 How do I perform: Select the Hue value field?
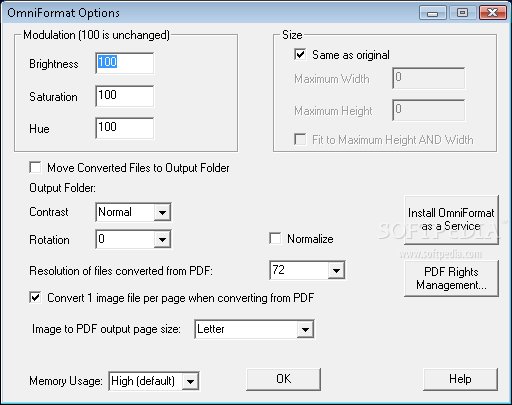tap(125, 128)
